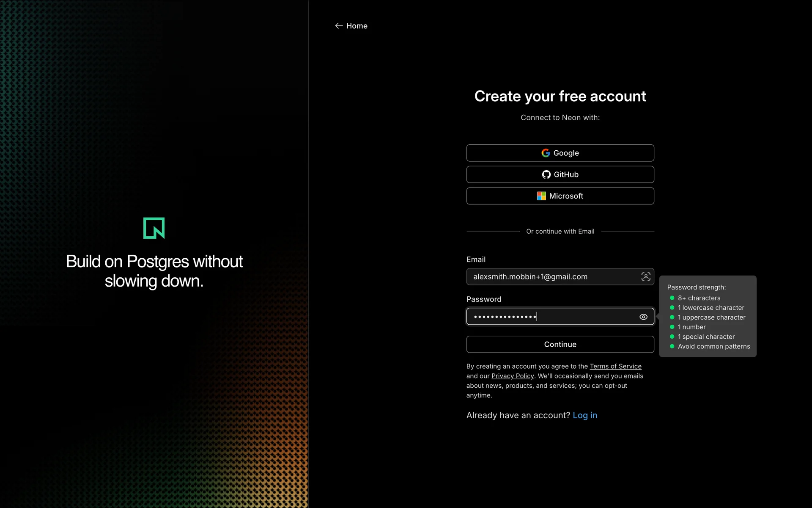Sign up with the GitHub button
This screenshot has width=812, height=508.
coord(560,174)
